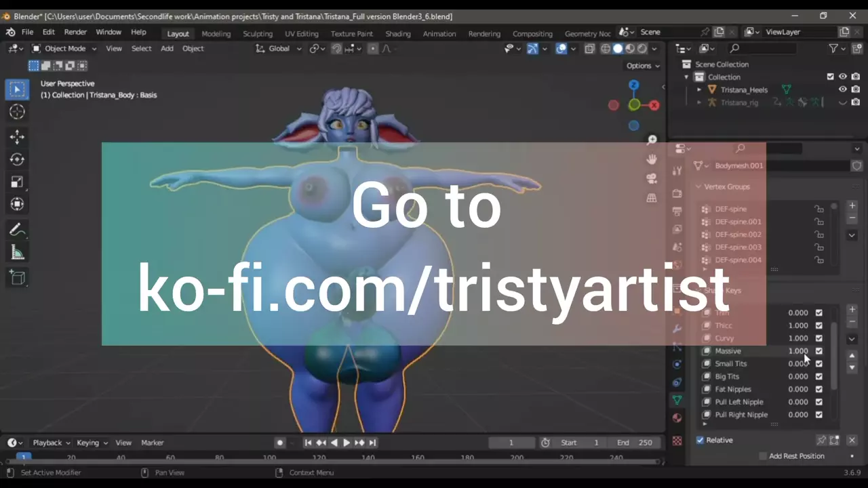Viewport: 868px width, 488px height.
Task: Open the File menu
Action: point(27,32)
